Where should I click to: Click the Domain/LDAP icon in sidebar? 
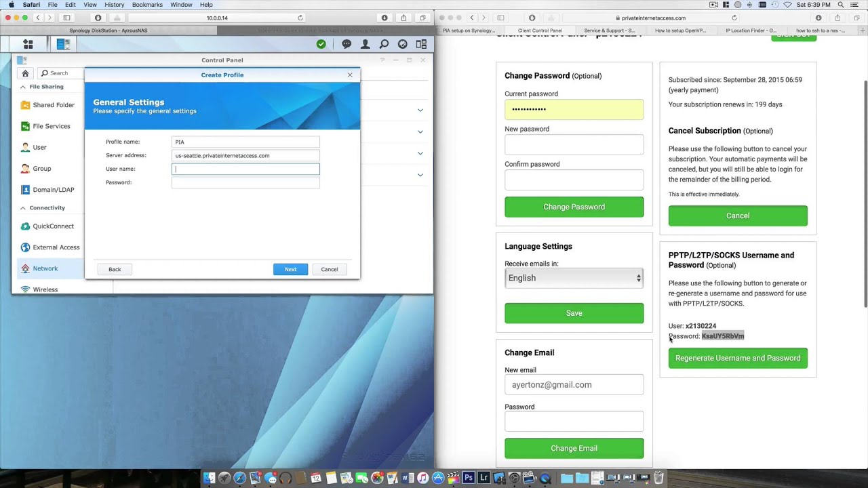(x=25, y=190)
